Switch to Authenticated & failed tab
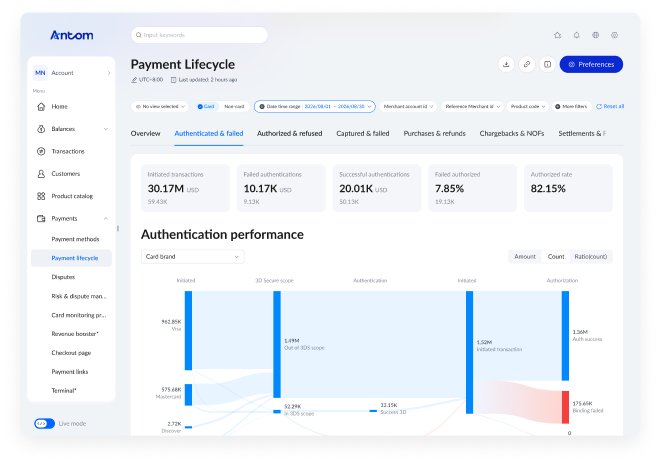The height and width of the screenshot is (464, 661). coord(209,134)
